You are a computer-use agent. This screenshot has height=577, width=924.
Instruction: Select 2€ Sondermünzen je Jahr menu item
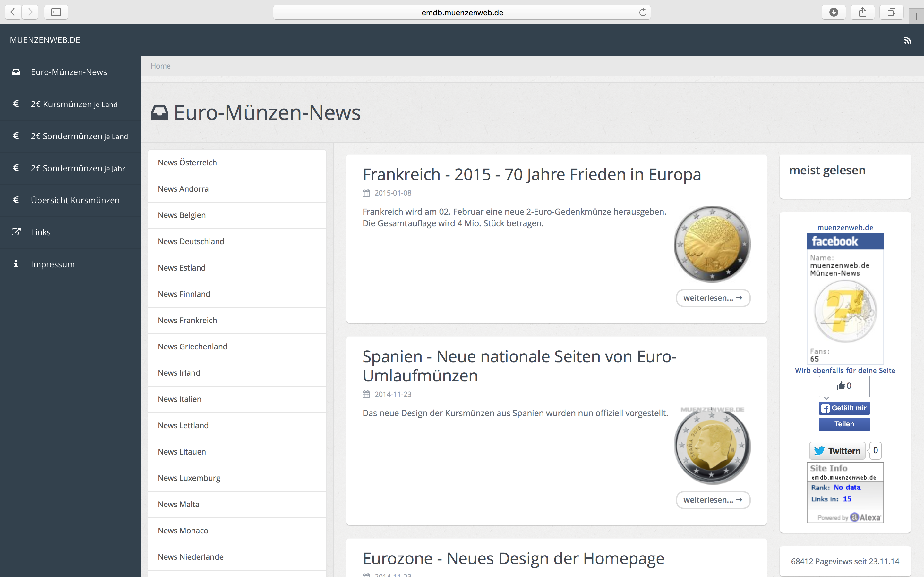(78, 168)
